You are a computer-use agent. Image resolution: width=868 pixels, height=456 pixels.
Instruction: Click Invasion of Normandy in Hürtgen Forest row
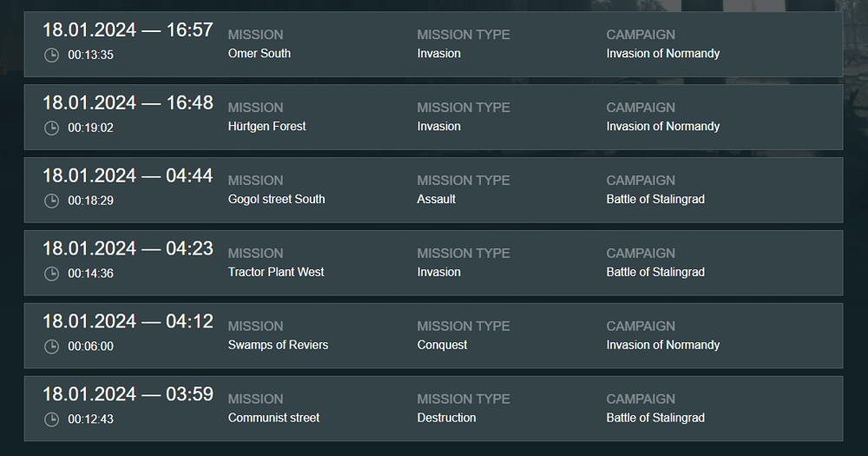pyautogui.click(x=663, y=126)
